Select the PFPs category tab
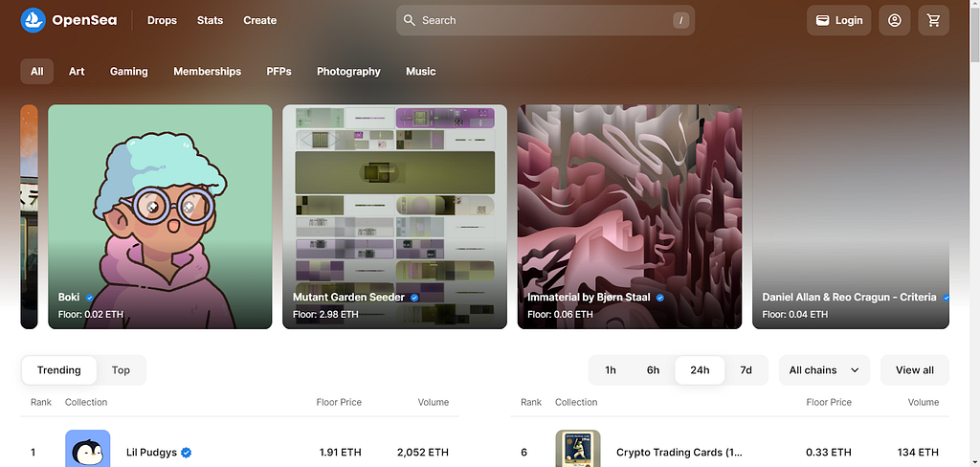The width and height of the screenshot is (980, 467). [x=278, y=71]
